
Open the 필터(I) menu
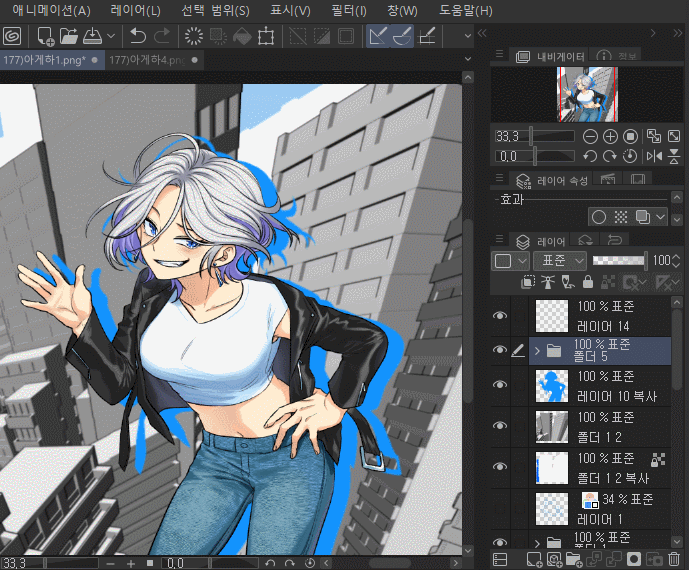349,11
